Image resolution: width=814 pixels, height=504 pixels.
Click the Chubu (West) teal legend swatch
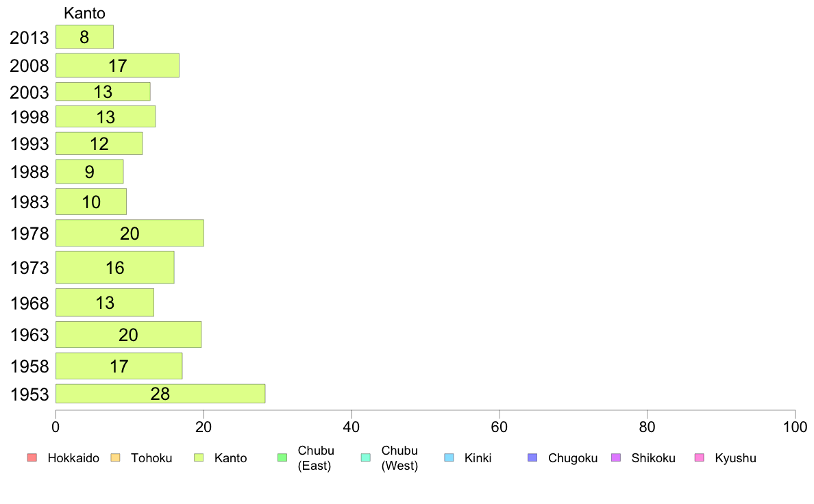(365, 457)
